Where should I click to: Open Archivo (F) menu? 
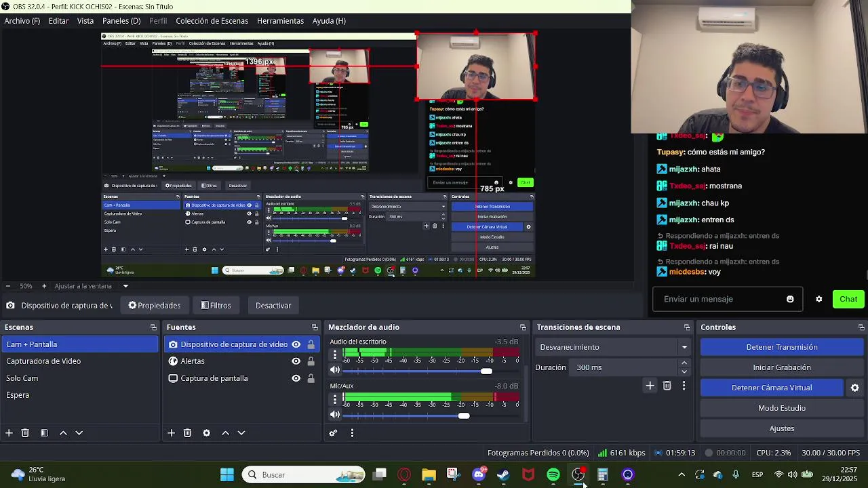tap(22, 21)
